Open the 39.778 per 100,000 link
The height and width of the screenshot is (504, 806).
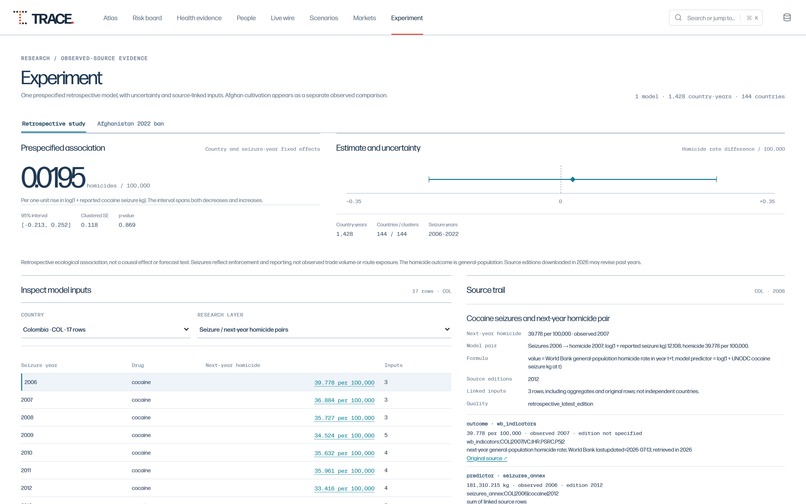point(344,383)
